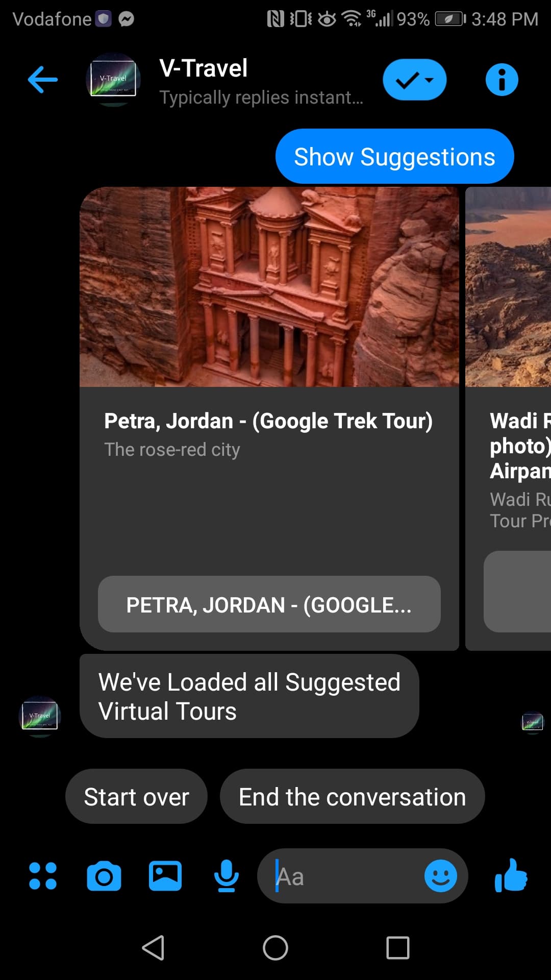Tap End the conversation quick reply
Image resolution: width=551 pixels, height=980 pixels.
[x=352, y=796]
